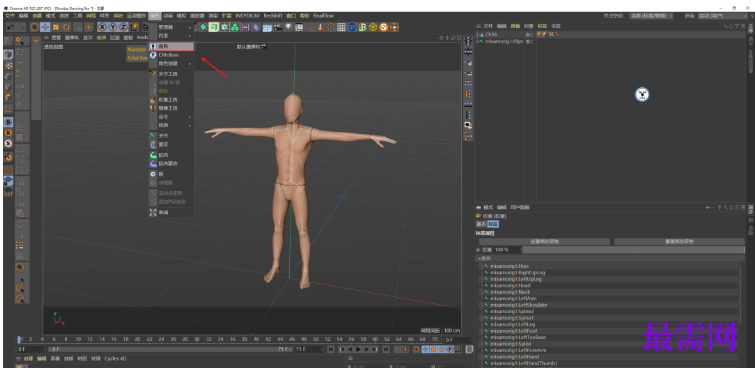The image size is (755, 368).
Task: Select model mode cube icon in left palette
Action: tap(8, 54)
